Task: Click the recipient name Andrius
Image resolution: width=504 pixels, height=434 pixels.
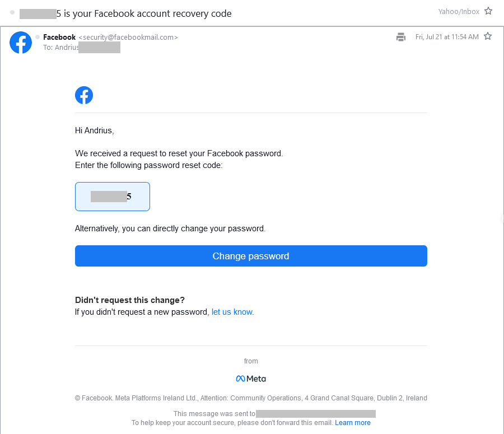Action: [x=67, y=48]
